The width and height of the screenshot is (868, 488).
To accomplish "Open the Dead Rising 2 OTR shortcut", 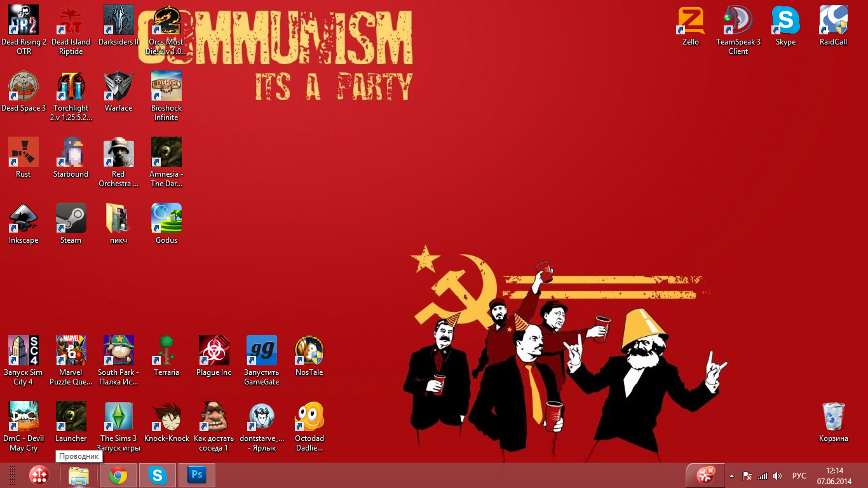I will tap(24, 20).
